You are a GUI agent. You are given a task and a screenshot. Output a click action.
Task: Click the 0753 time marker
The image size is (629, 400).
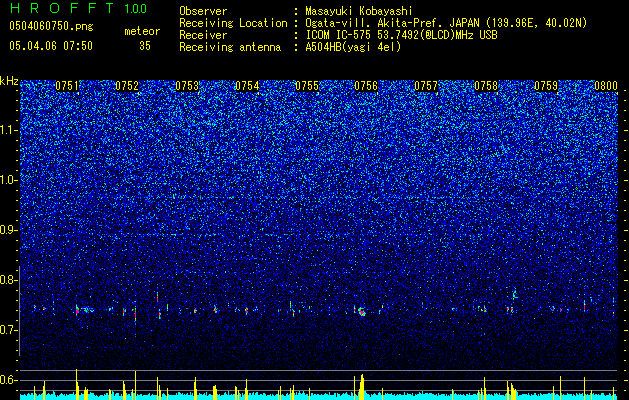(187, 86)
